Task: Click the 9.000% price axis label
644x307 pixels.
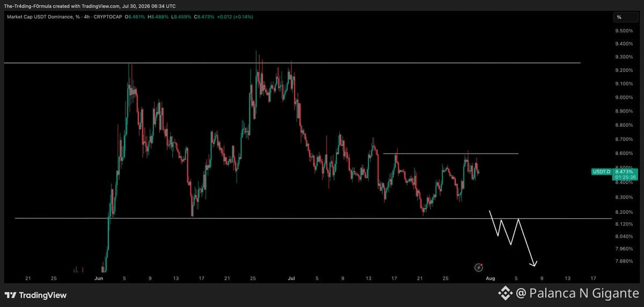Action: click(x=624, y=97)
